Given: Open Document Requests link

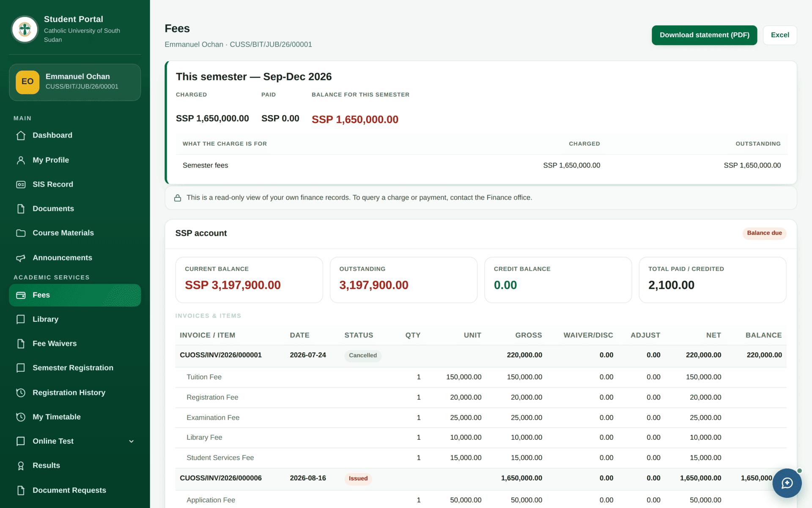Looking at the screenshot, I should [x=75, y=490].
